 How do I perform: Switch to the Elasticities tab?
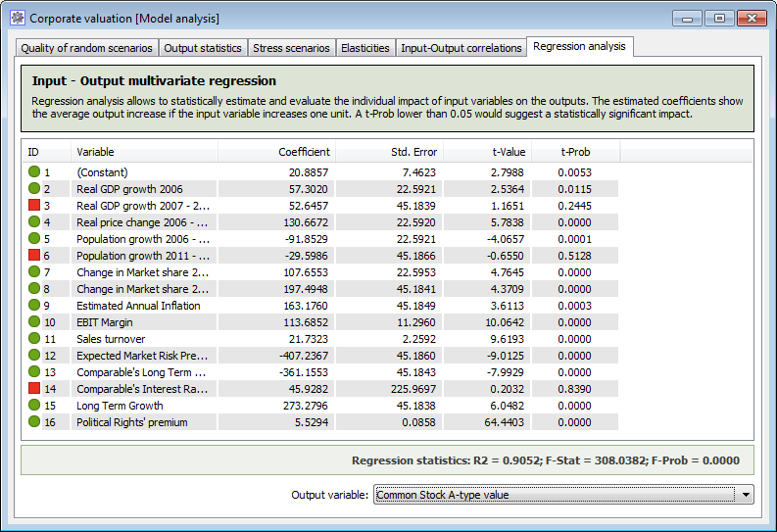pos(365,48)
